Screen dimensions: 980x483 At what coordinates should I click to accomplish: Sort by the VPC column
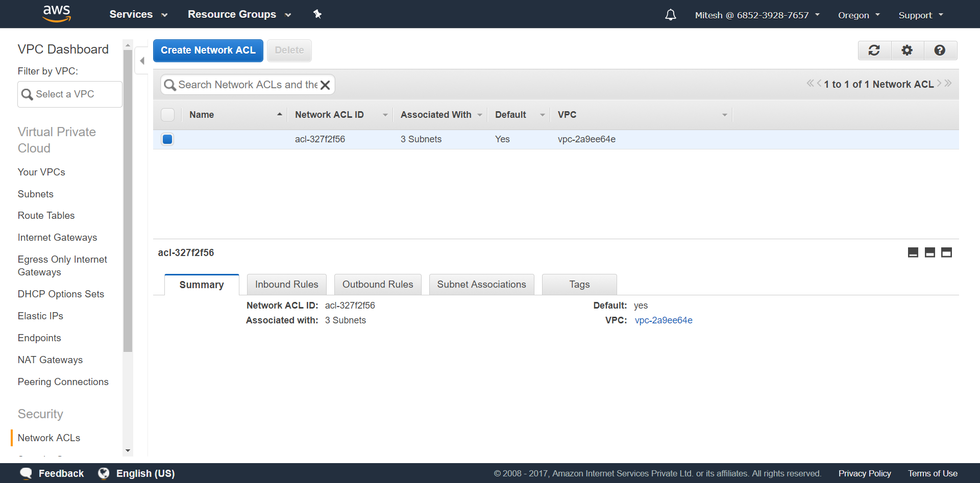click(642, 115)
